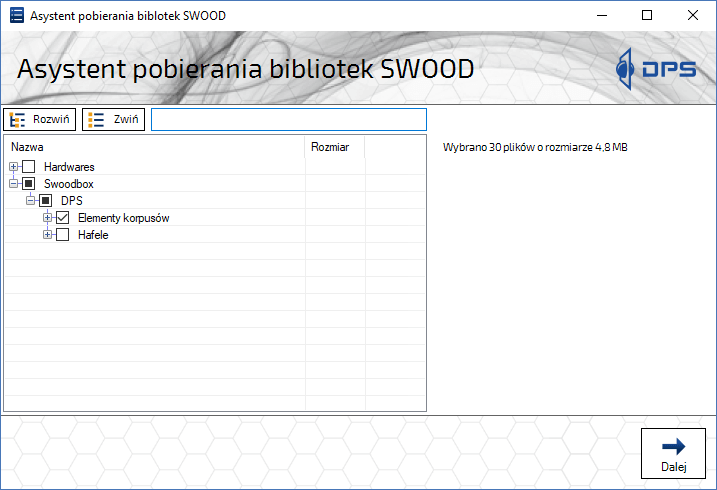The height and width of the screenshot is (490, 717).
Task: Click the selected files summary text
Action: (535, 147)
